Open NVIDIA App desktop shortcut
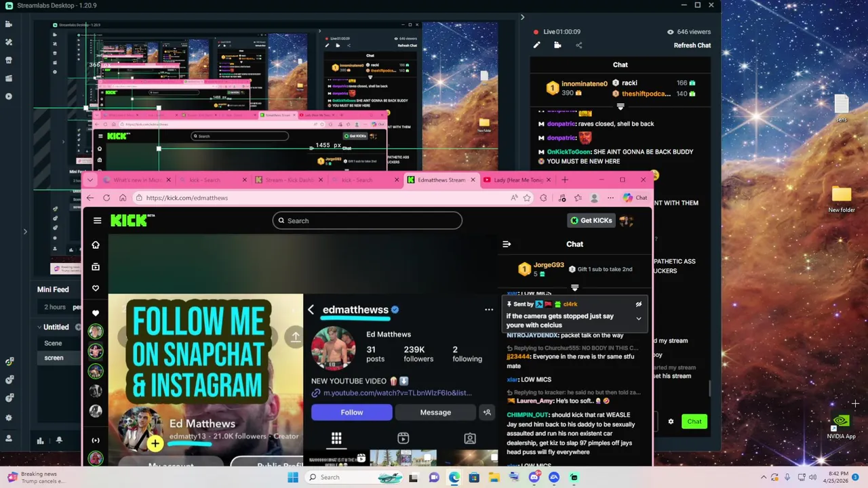Image resolution: width=868 pixels, height=488 pixels. (841, 426)
